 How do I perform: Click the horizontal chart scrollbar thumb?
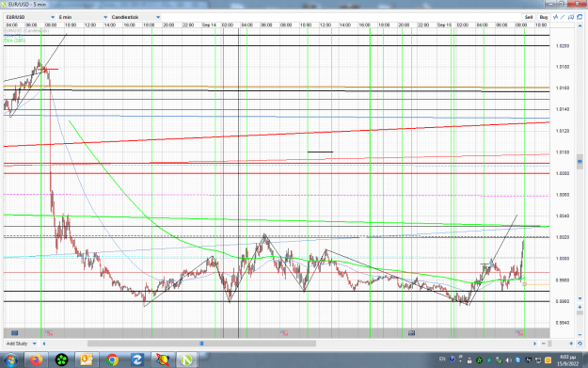coord(201,344)
